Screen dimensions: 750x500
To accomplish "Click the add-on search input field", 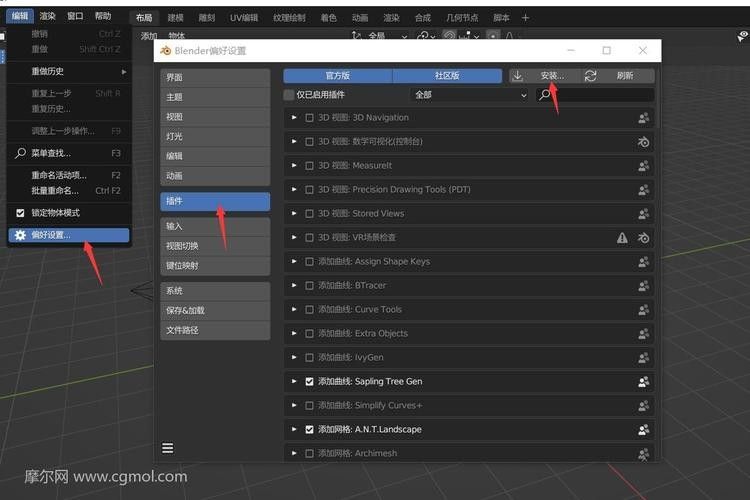I will [x=595, y=95].
